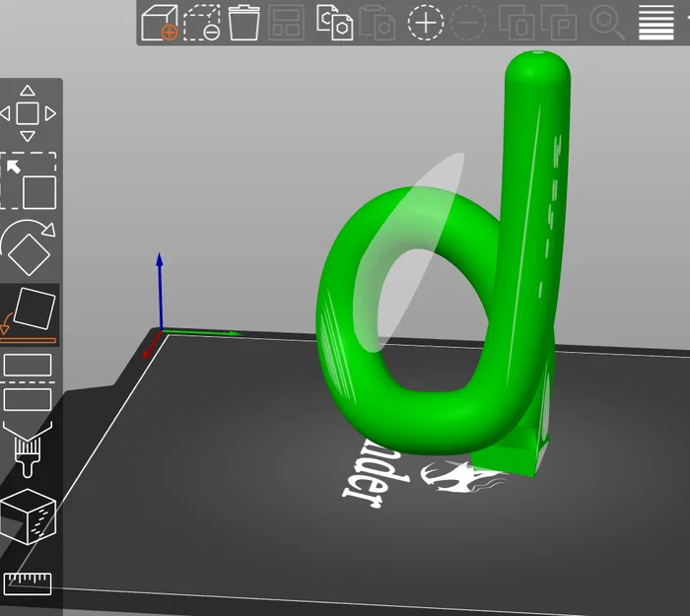Click the Add object cube icon
The height and width of the screenshot is (616, 690).
(x=160, y=23)
